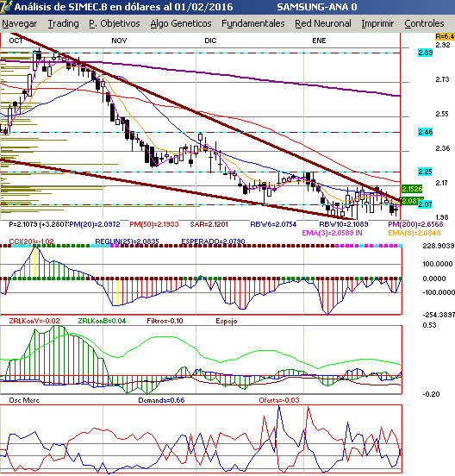
Task: Open the Fundamentales menu
Action: coord(253,23)
